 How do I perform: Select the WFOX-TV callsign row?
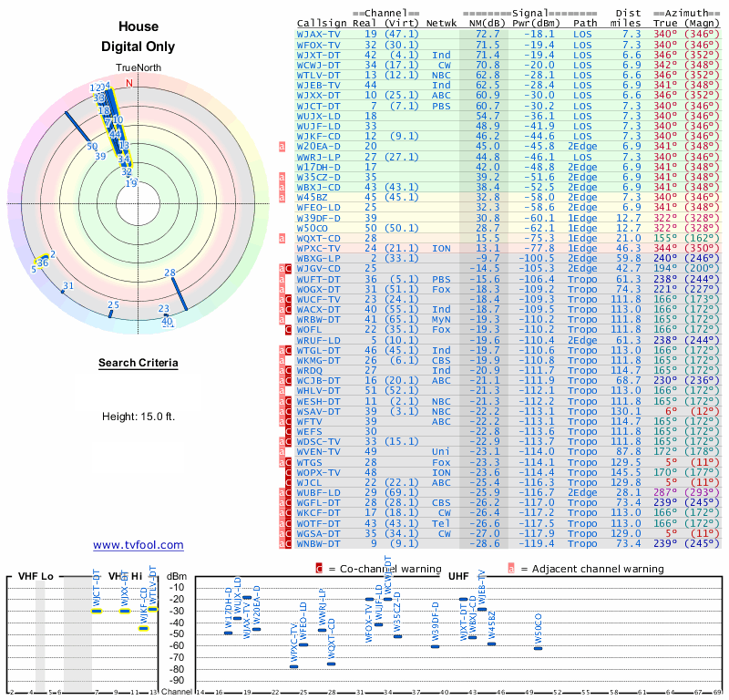[318, 45]
